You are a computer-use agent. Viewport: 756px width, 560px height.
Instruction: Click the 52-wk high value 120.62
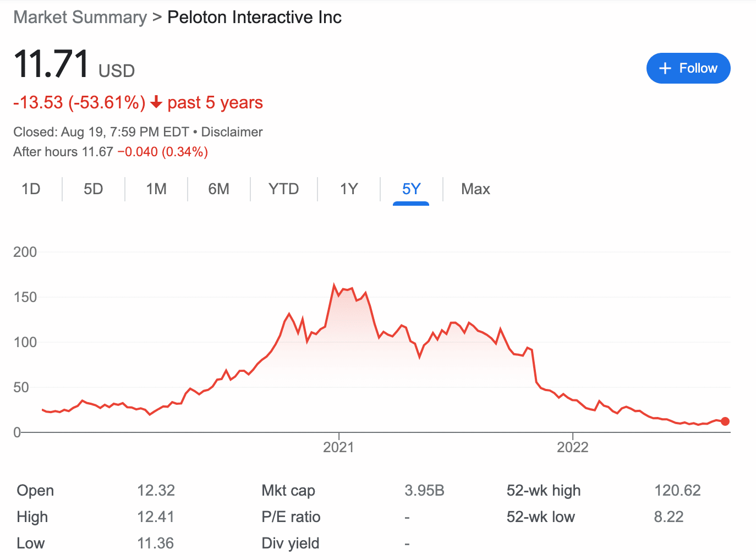(x=677, y=490)
